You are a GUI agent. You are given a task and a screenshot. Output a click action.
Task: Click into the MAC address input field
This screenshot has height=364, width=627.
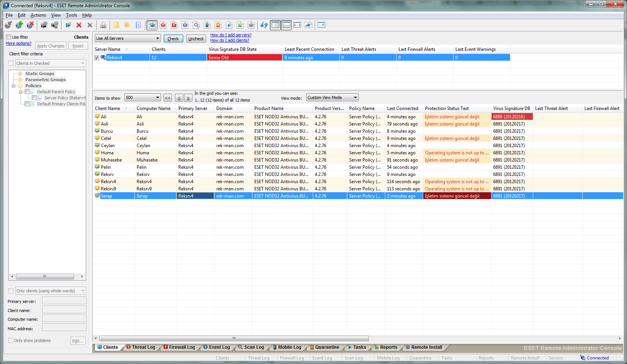point(64,327)
